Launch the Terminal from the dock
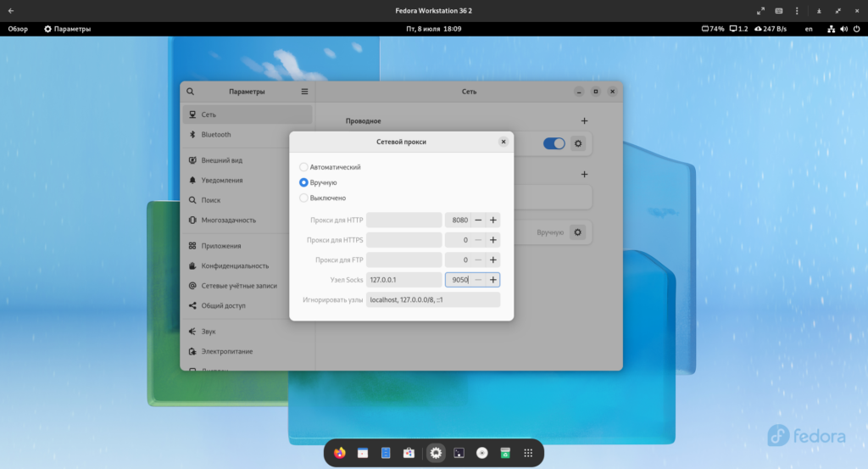This screenshot has height=469, width=868. (x=459, y=454)
